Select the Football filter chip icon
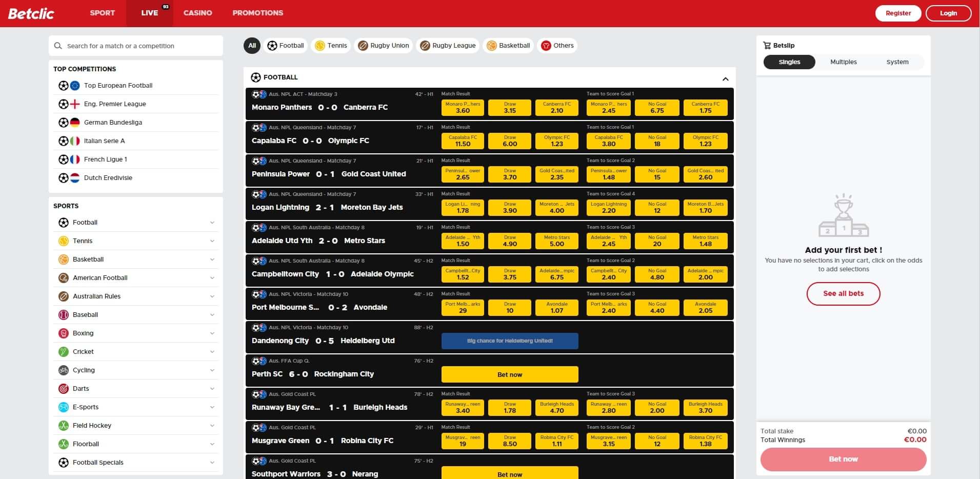Image resolution: width=980 pixels, height=479 pixels. pos(272,45)
